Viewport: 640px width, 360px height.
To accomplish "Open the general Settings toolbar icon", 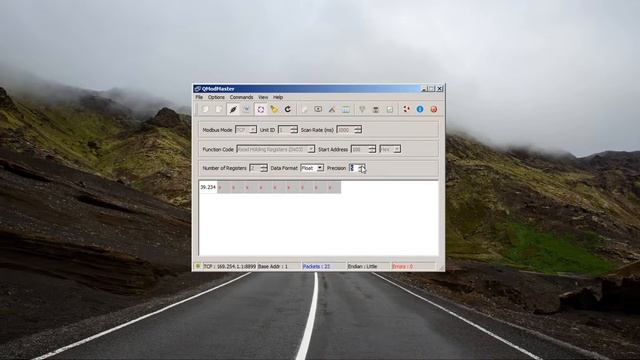I will [x=389, y=109].
